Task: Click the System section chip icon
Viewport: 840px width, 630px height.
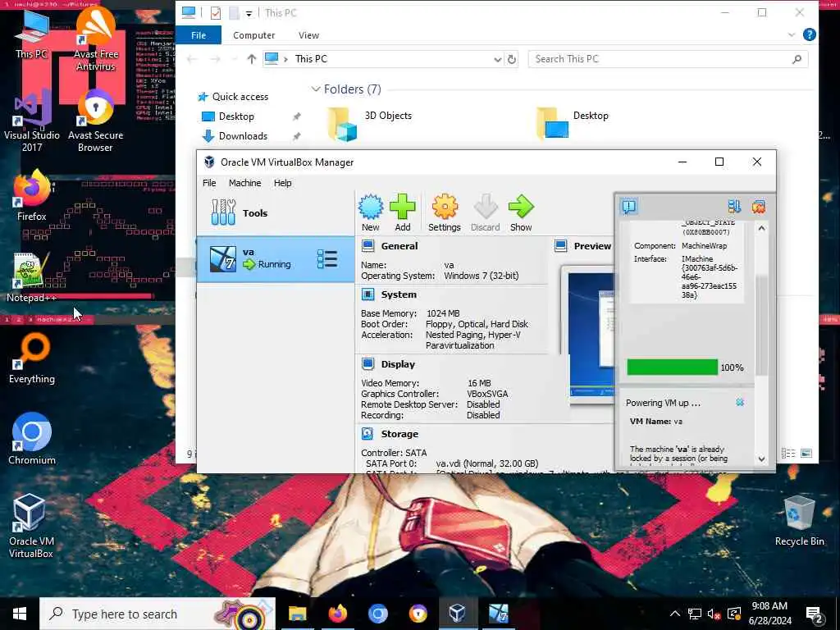Action: pyautogui.click(x=368, y=294)
